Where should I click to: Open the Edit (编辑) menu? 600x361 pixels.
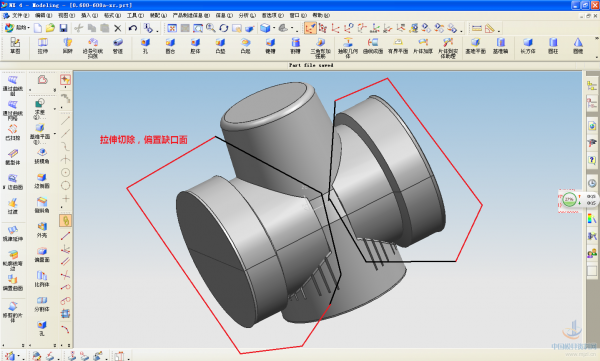(x=43, y=15)
